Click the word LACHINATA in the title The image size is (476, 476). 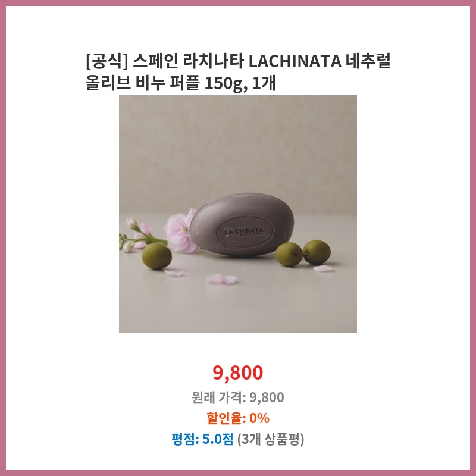pyautogui.click(x=295, y=61)
